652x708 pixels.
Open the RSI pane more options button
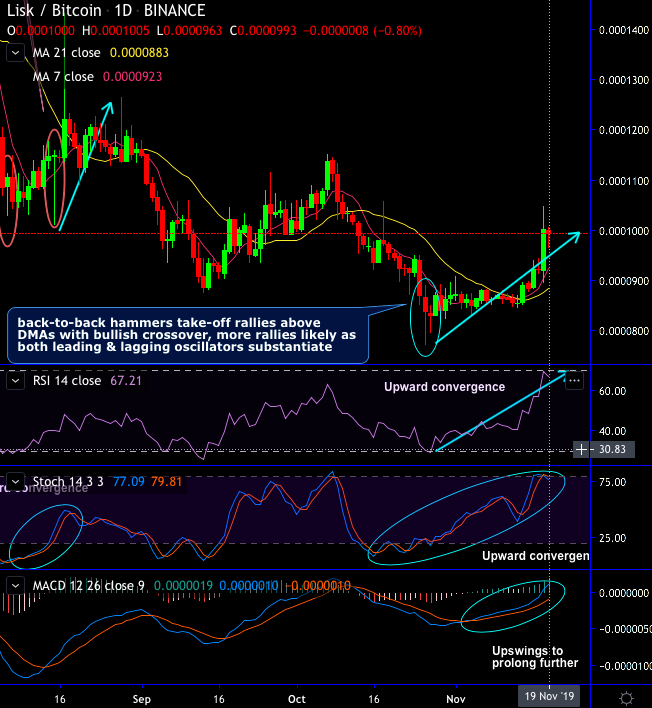[x=574, y=381]
